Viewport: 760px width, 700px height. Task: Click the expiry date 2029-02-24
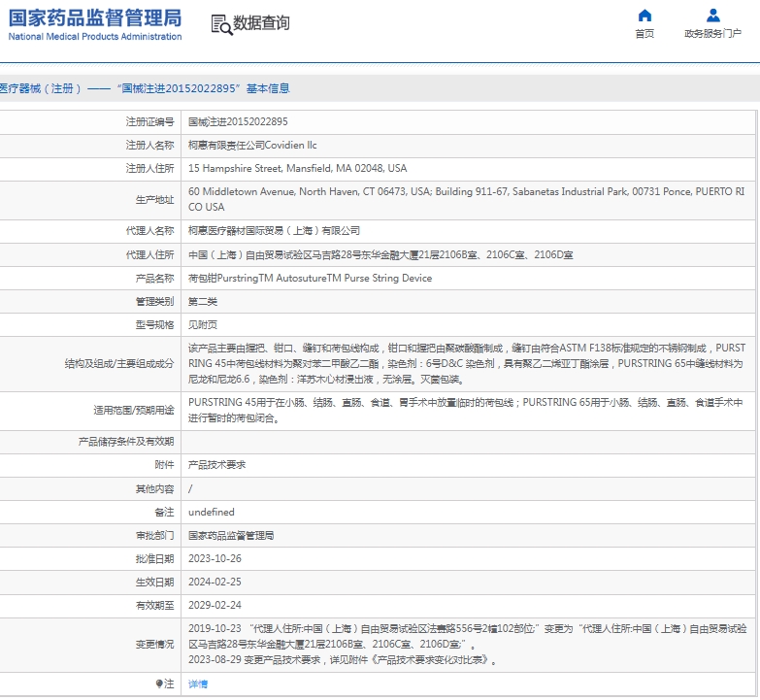click(x=215, y=605)
